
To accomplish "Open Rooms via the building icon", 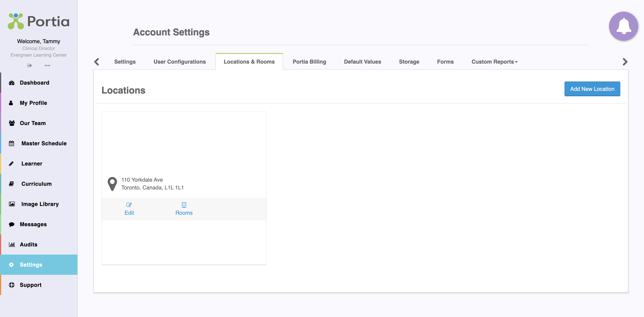I will pos(184,205).
